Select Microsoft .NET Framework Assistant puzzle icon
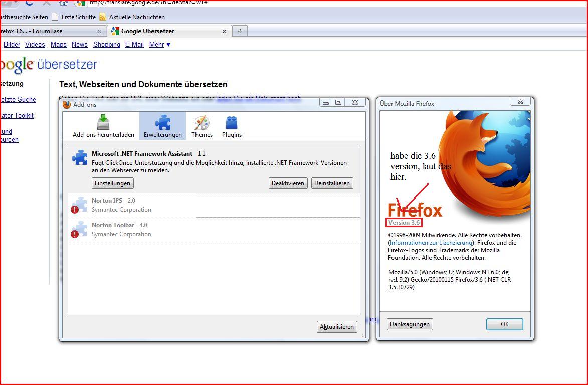Screen dimensions: 588x385 (x=80, y=157)
